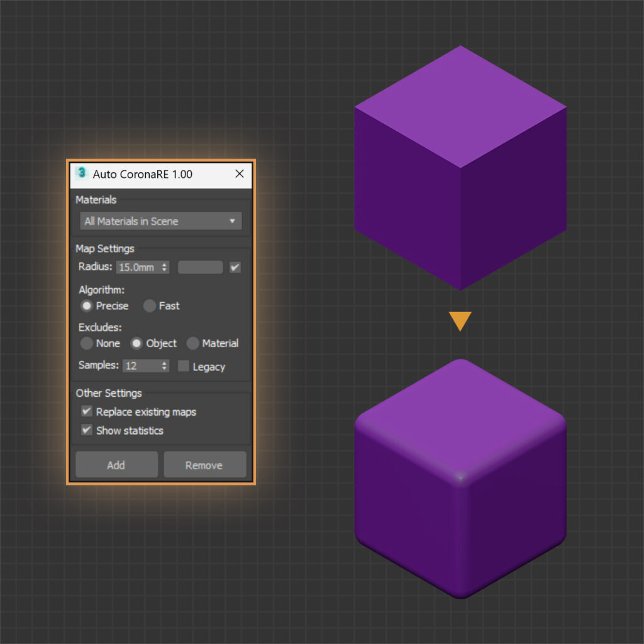Click the Samples value field
644x644 pixels.
(x=142, y=365)
